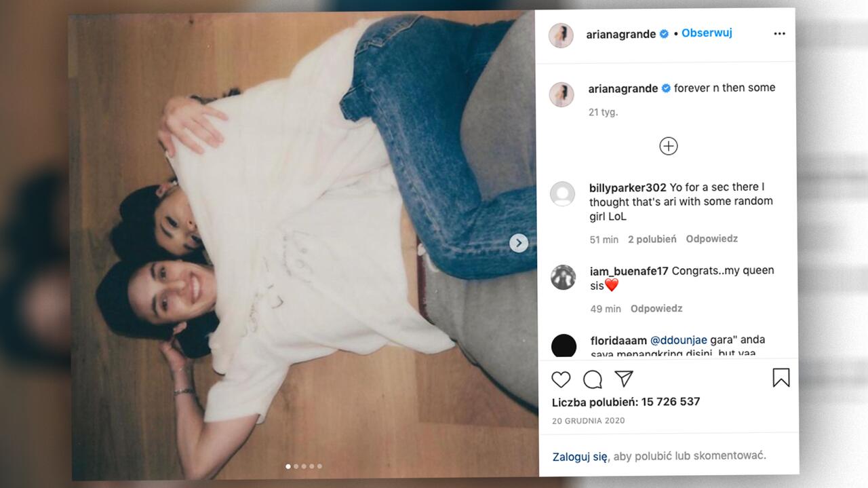Screen dimensions: 868x488
Task: Load more comments with plus circle
Action: click(x=669, y=146)
